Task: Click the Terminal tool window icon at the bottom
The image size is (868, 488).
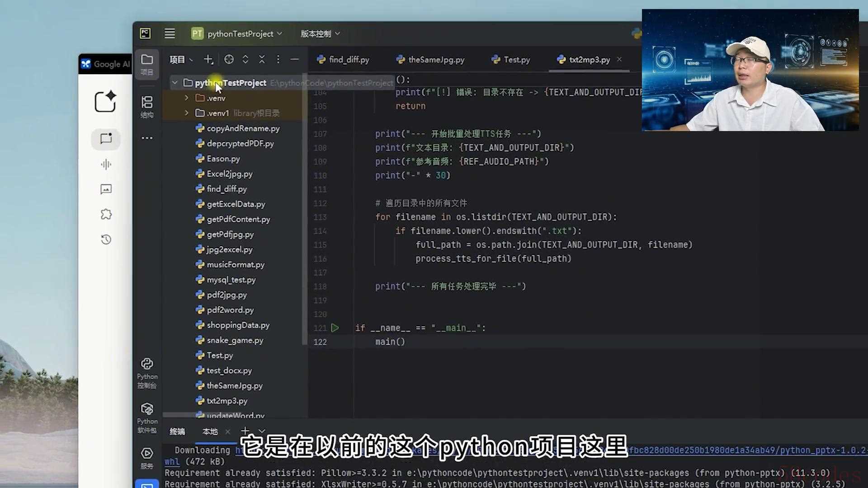Action: coord(147,484)
